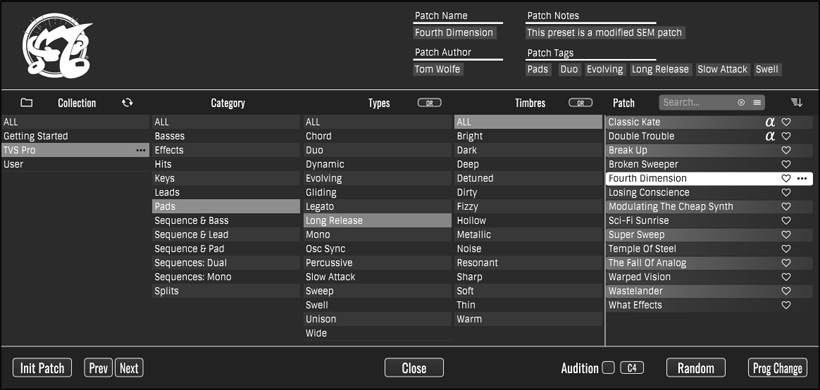Open Fourth Dimension patch options menu
The image size is (820, 390).
[802, 178]
